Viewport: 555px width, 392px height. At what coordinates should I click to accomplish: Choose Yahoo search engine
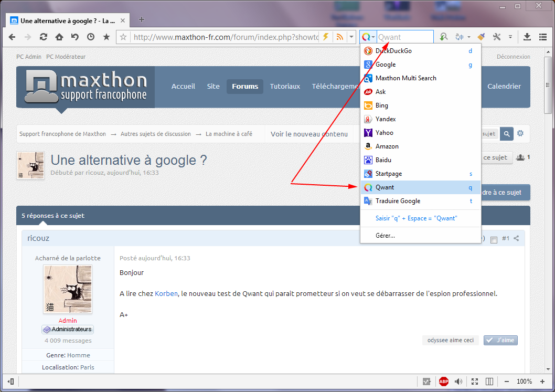click(x=421, y=132)
